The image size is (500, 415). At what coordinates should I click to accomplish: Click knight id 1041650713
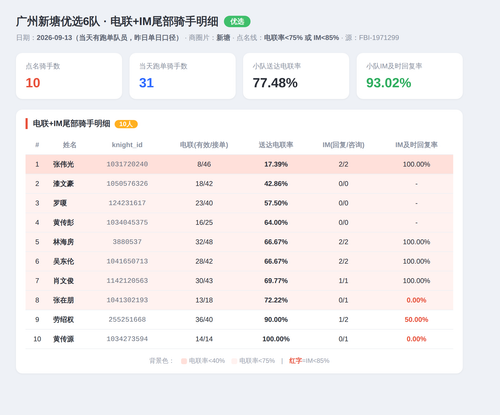click(x=127, y=261)
